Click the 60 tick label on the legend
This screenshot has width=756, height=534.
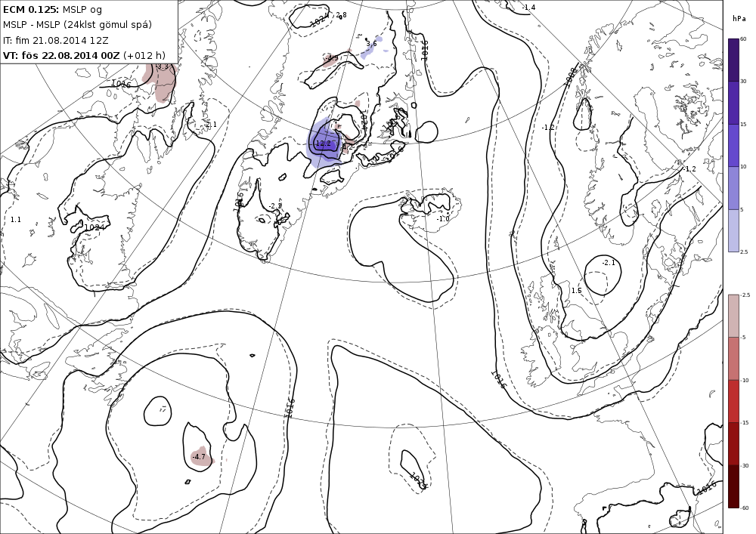(x=743, y=39)
